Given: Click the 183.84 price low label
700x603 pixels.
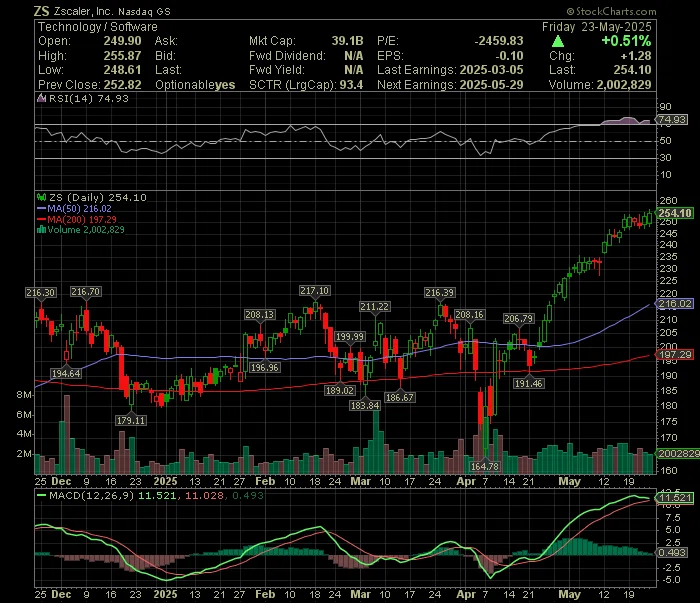Looking at the screenshot, I should [x=365, y=406].
